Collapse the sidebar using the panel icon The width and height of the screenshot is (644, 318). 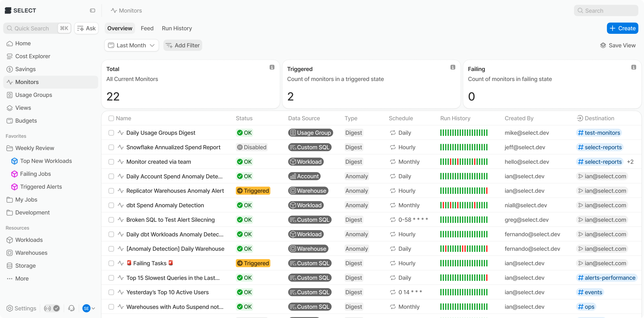click(93, 10)
